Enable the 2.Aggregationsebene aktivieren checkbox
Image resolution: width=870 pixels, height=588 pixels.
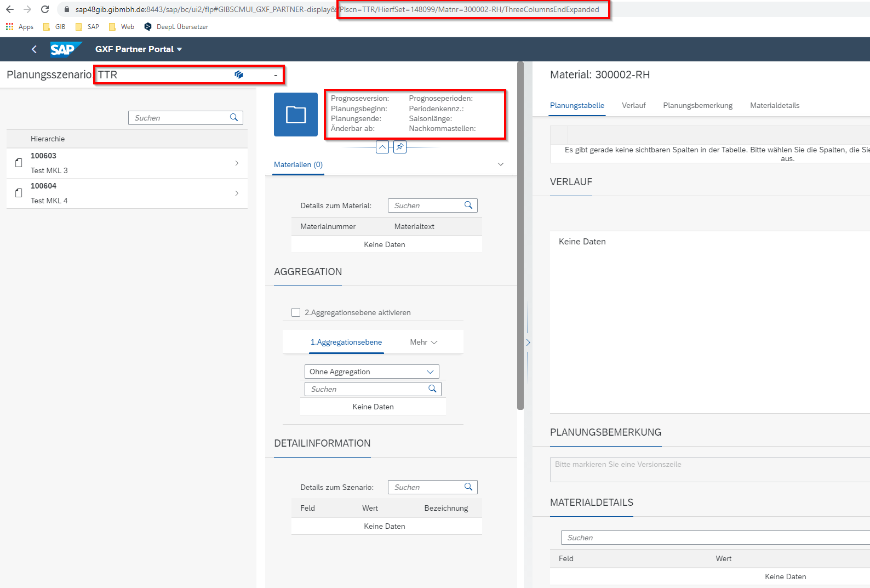click(296, 312)
